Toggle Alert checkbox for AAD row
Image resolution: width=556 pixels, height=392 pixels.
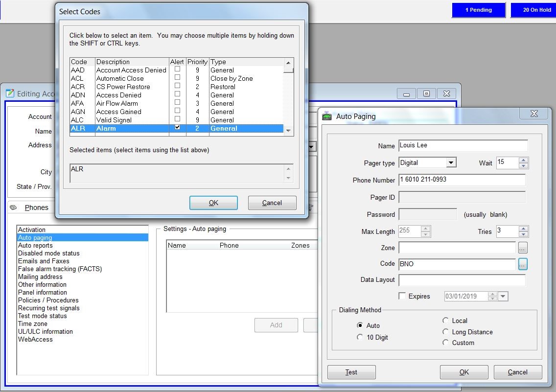(x=177, y=69)
